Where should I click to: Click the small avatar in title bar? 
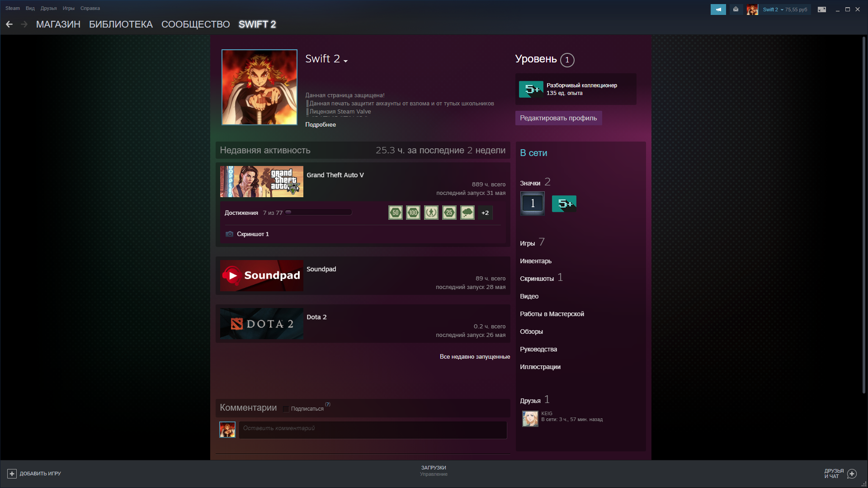click(752, 9)
